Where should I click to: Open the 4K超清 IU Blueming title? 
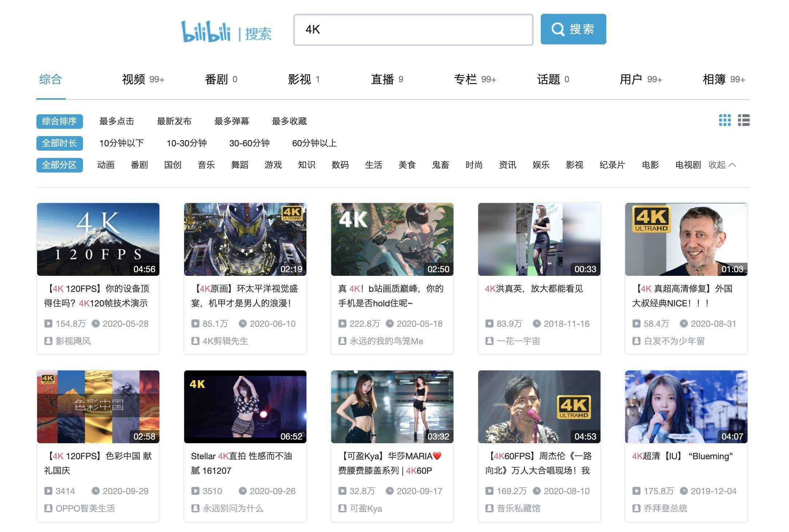tap(682, 456)
